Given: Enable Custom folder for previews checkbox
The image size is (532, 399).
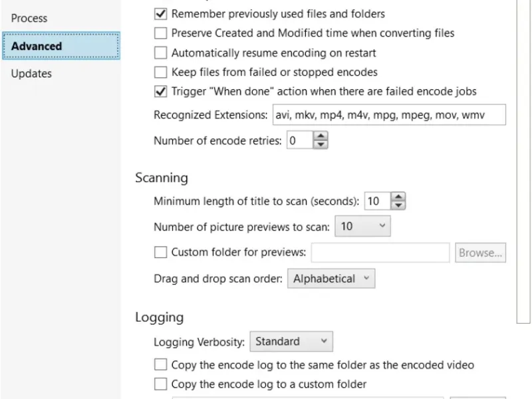Looking at the screenshot, I should pos(160,253).
